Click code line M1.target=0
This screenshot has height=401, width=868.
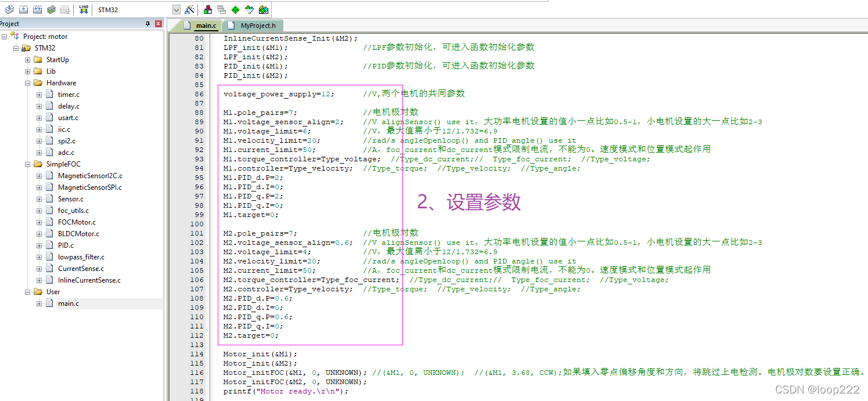coord(251,215)
